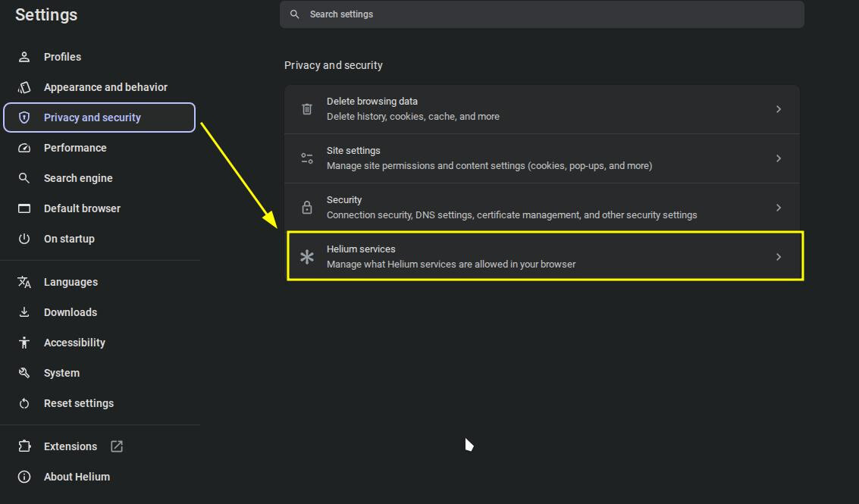This screenshot has width=859, height=504.
Task: Click the Reset settings entry
Action: pos(99,403)
